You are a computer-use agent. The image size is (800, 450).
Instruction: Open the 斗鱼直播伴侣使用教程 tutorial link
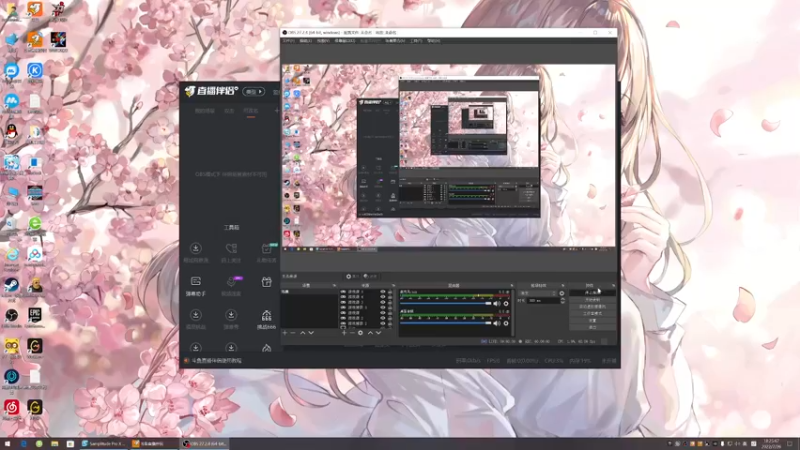pos(217,361)
